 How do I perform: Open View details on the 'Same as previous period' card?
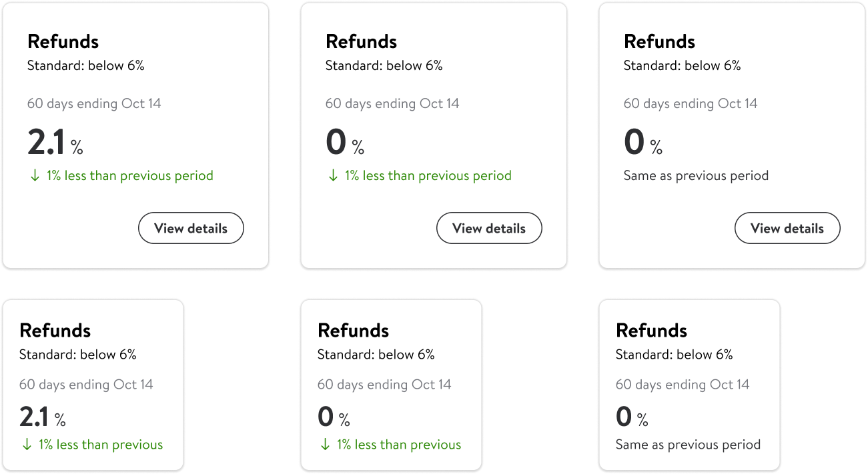pos(787,229)
